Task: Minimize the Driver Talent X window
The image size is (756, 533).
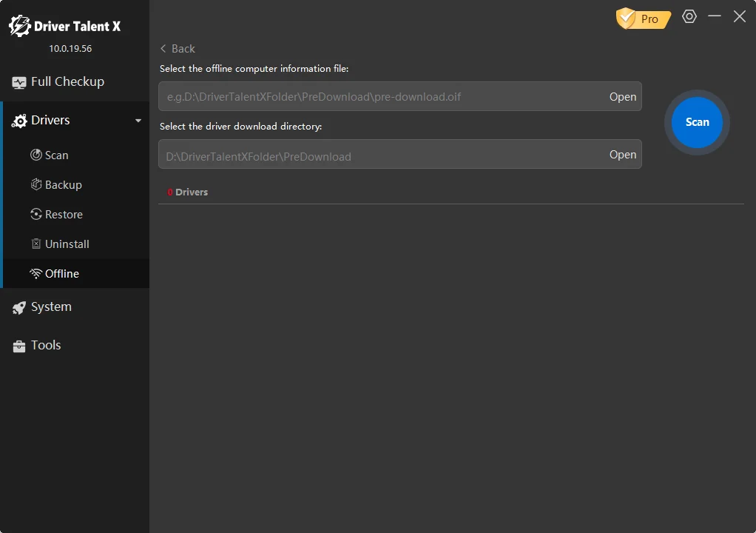Action: (x=715, y=16)
